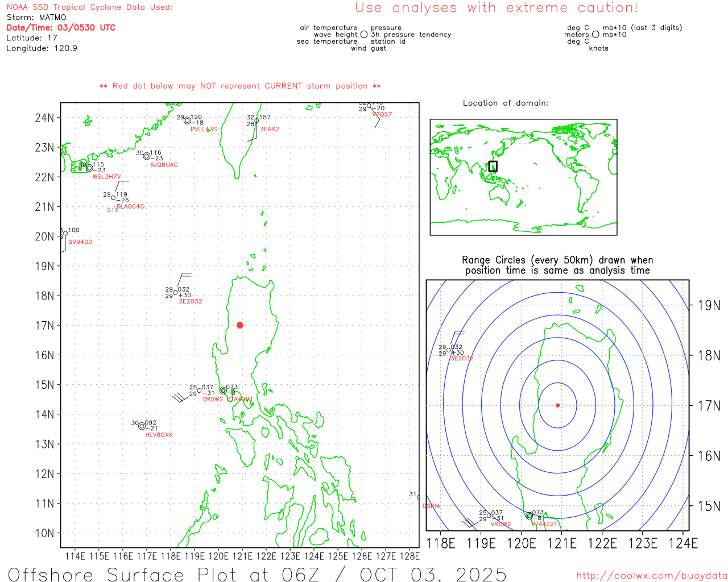Click the 24N latitude label
Screen dimensions: 728x582
click(x=44, y=118)
